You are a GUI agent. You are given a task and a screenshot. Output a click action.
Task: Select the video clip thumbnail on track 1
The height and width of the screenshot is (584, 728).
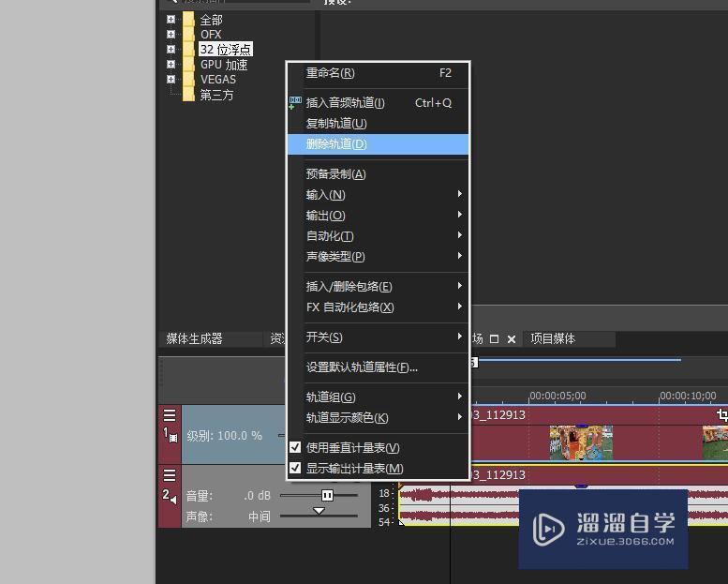click(x=581, y=442)
